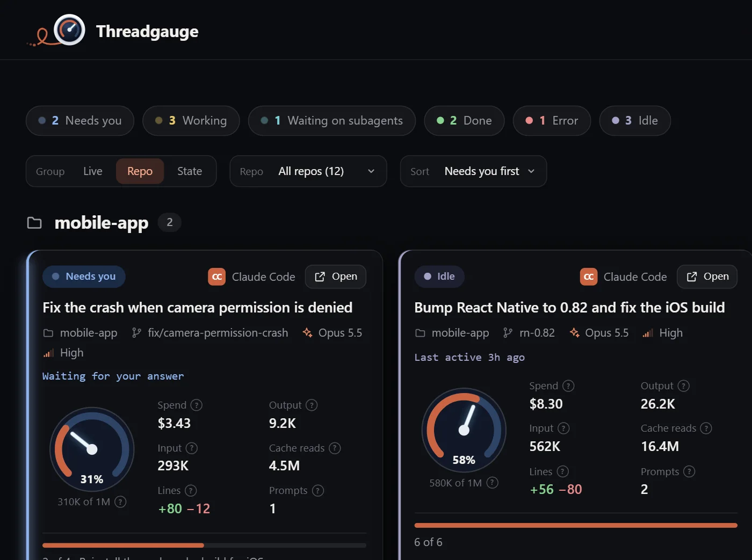Image resolution: width=752 pixels, height=560 pixels.
Task: Click mobile-app folder icon on camera card
Action: 48,333
